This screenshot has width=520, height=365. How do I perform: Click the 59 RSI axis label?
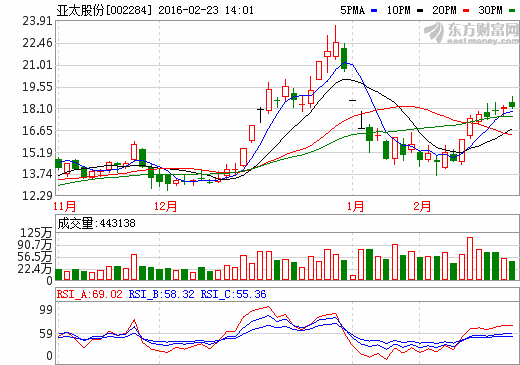tap(46, 334)
